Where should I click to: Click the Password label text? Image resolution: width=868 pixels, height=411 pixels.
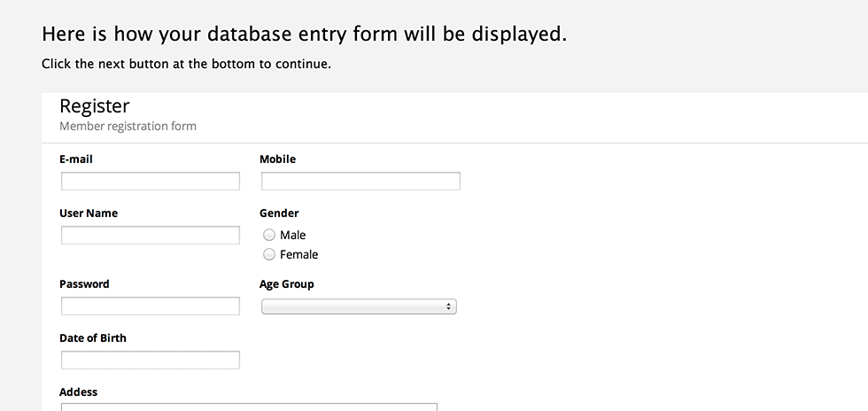(84, 284)
